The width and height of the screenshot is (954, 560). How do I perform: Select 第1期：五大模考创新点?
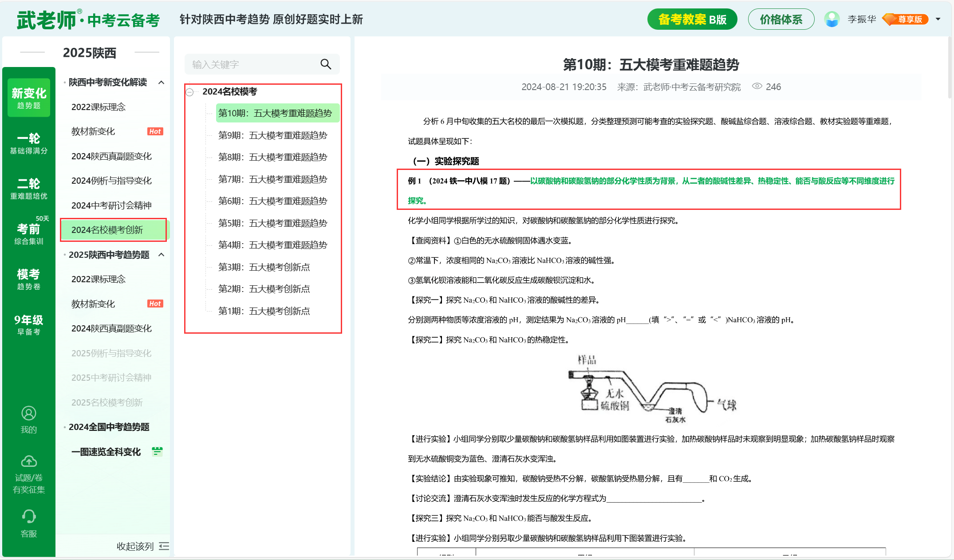click(x=264, y=311)
